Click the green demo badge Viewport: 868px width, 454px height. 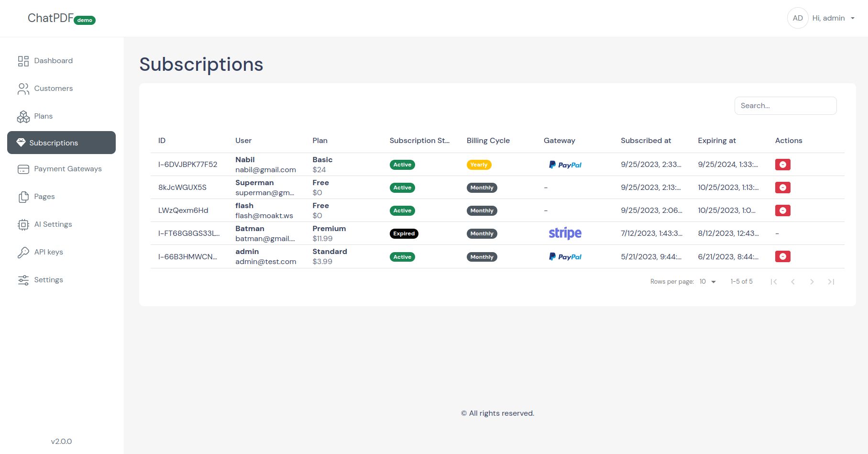point(85,20)
